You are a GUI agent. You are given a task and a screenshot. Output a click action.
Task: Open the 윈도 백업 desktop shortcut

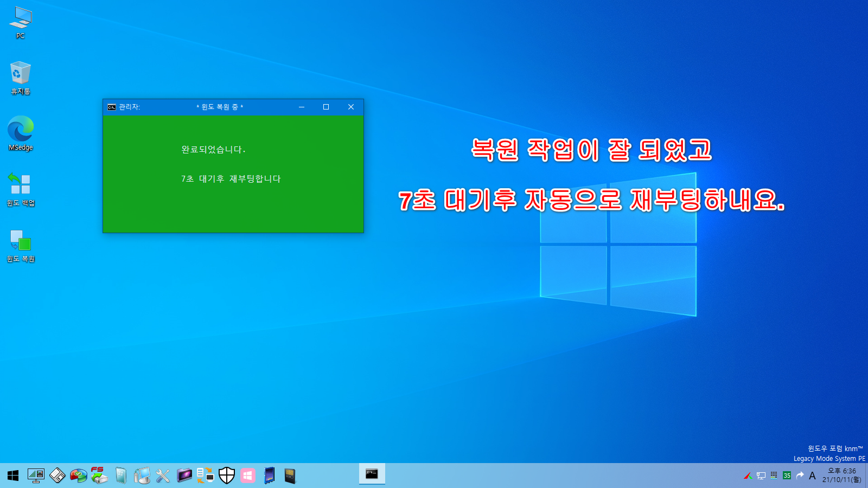[x=21, y=189]
